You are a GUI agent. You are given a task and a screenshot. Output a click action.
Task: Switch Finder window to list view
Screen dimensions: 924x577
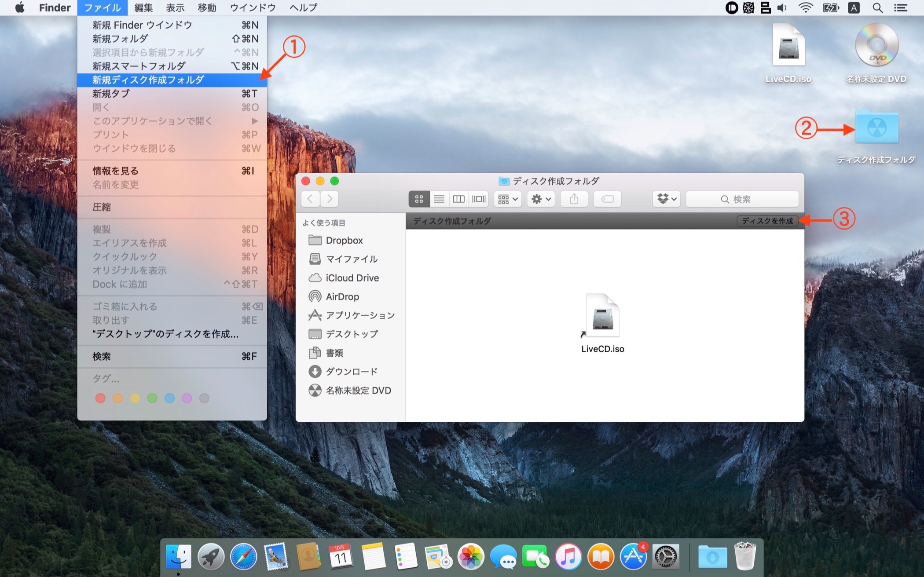(439, 199)
